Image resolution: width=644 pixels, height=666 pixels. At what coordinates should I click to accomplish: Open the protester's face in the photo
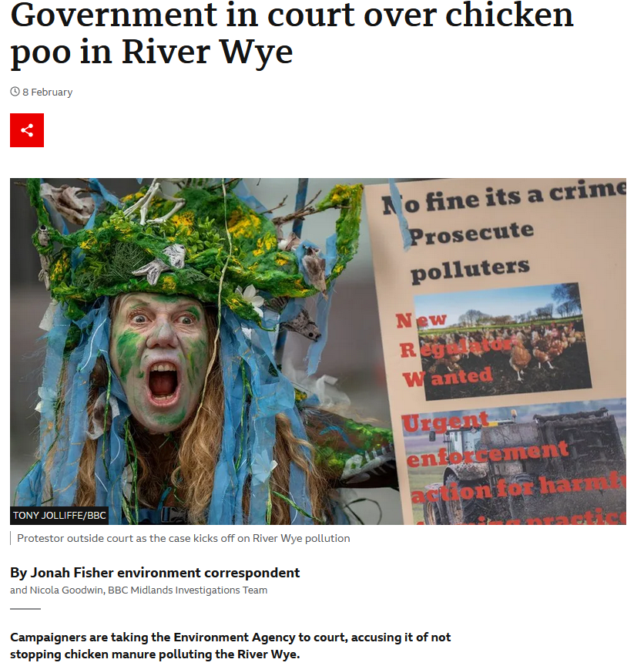159,359
